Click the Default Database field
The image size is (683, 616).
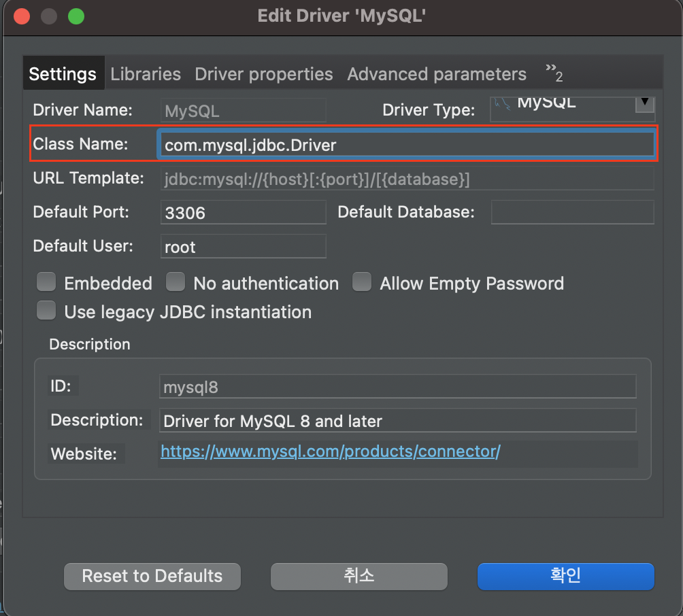click(572, 212)
